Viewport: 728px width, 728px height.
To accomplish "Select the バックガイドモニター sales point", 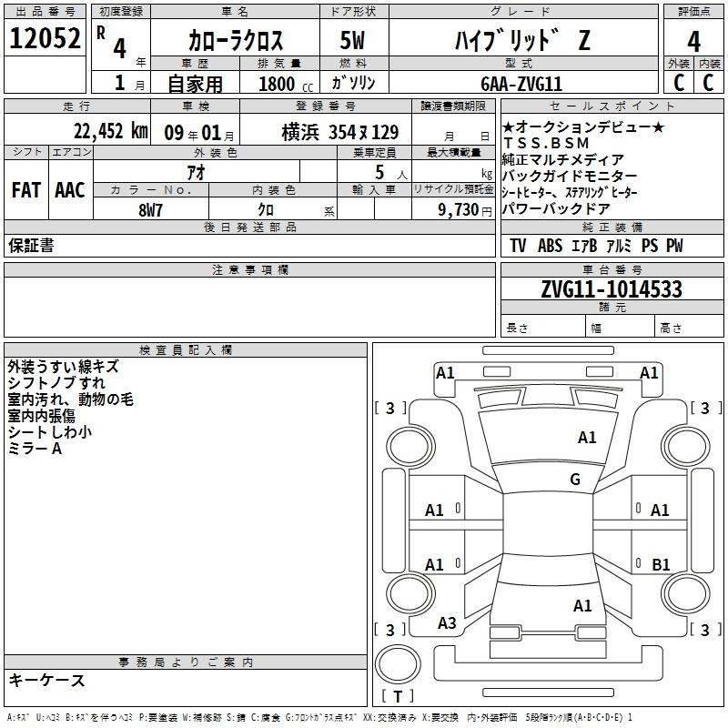I will 571,176.
